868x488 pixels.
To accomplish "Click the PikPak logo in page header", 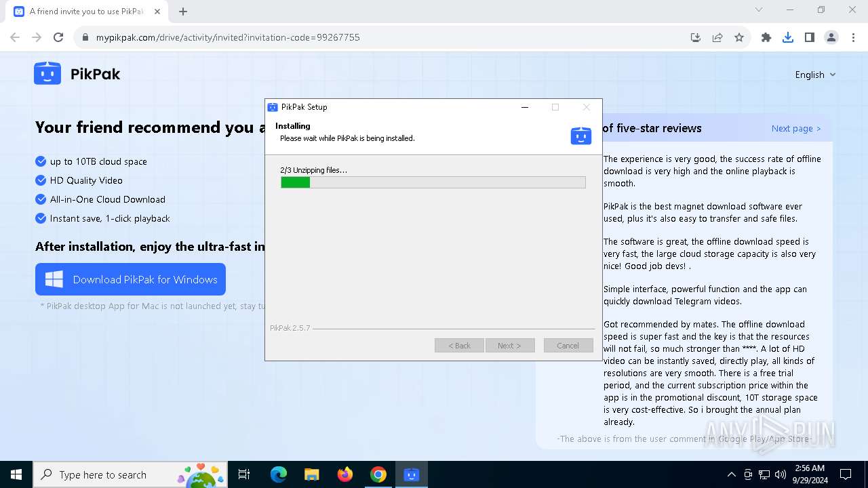I will click(x=77, y=74).
